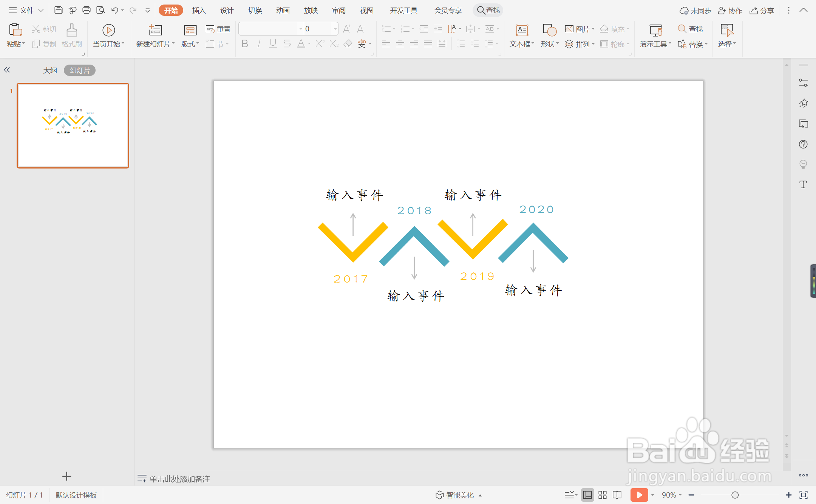Toggle bold text formatting
Viewport: 816px width, 504px height.
(244, 44)
